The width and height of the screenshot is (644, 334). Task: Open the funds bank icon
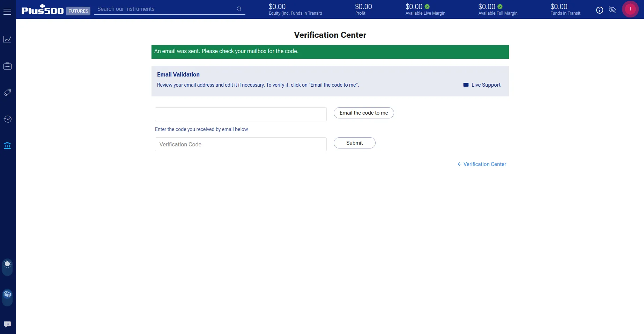(7, 145)
